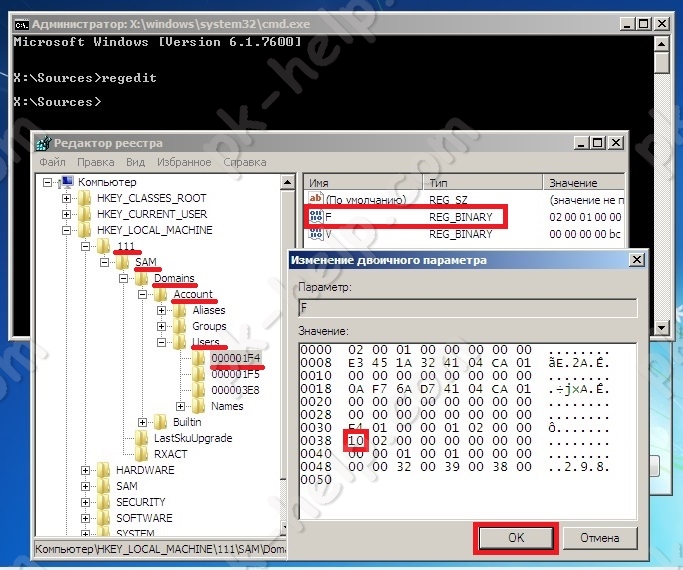This screenshot has width=683, height=570.
Task: Expand the HKEY_CURRENT_USER key
Action: 66,214
